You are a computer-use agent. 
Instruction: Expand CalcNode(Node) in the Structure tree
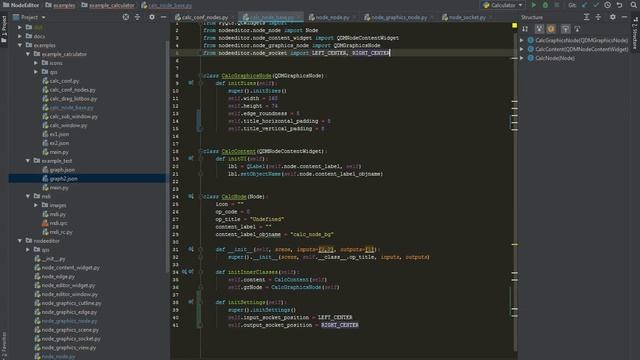(x=522, y=58)
